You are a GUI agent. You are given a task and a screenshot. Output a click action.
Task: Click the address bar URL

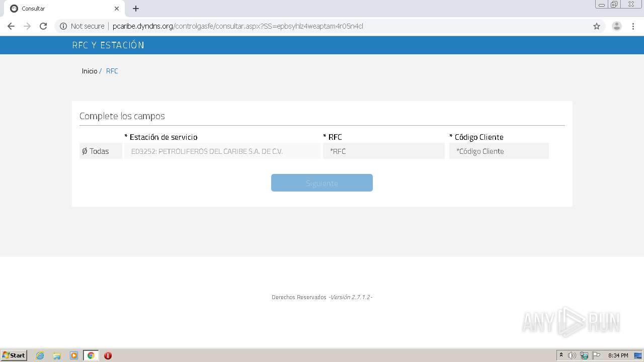[x=237, y=26]
